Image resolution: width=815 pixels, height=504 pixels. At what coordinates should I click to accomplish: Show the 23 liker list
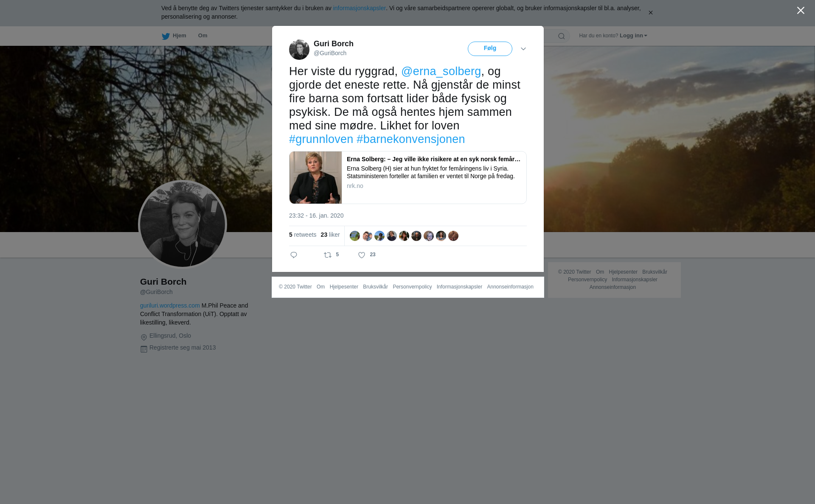(330, 235)
